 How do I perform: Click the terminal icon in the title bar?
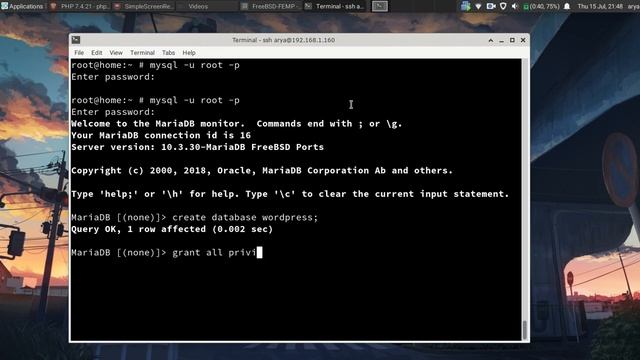click(x=76, y=40)
